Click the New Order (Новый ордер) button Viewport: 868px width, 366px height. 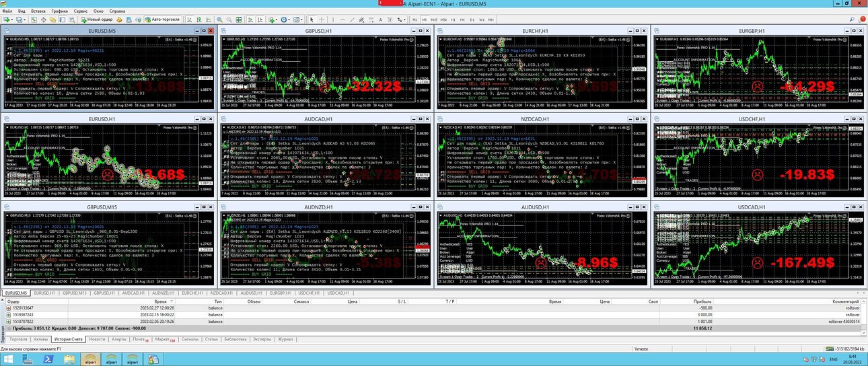point(97,20)
